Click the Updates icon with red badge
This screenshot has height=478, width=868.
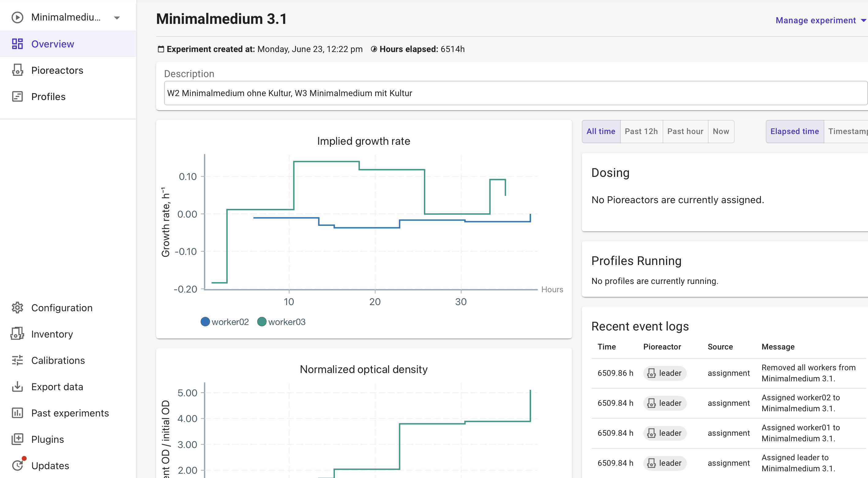point(17,465)
